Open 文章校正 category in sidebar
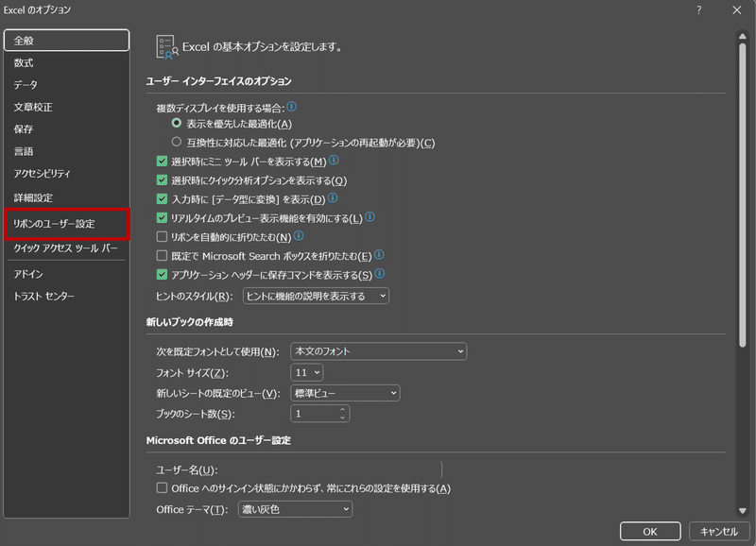Viewport: 756px width, 546px height. coord(66,107)
